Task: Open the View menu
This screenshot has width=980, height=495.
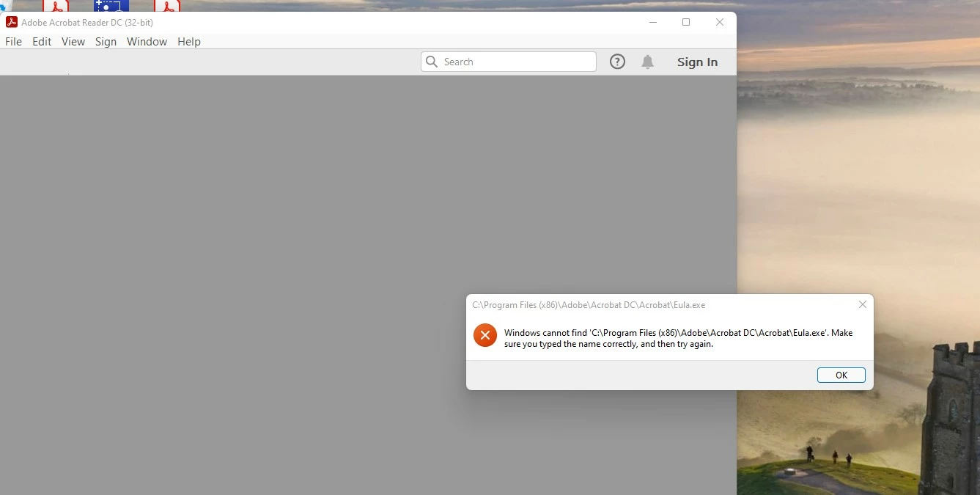Action: click(x=73, y=42)
